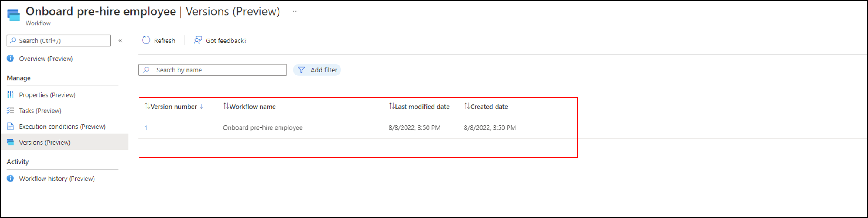Screen dimensions: 868x218
Task: Click the Refresh circular arrow icon
Action: coord(146,40)
